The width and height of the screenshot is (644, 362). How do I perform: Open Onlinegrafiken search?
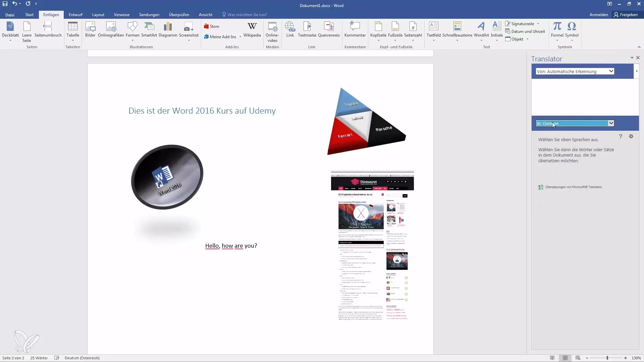[111, 29]
